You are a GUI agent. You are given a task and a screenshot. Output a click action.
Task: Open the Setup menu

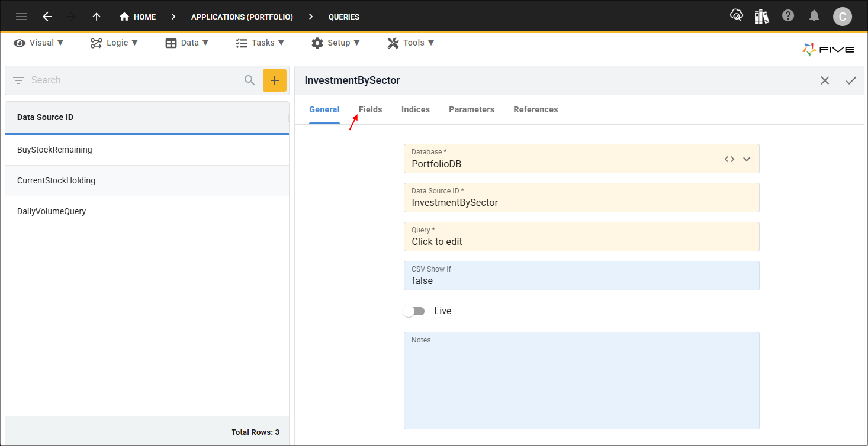click(336, 43)
